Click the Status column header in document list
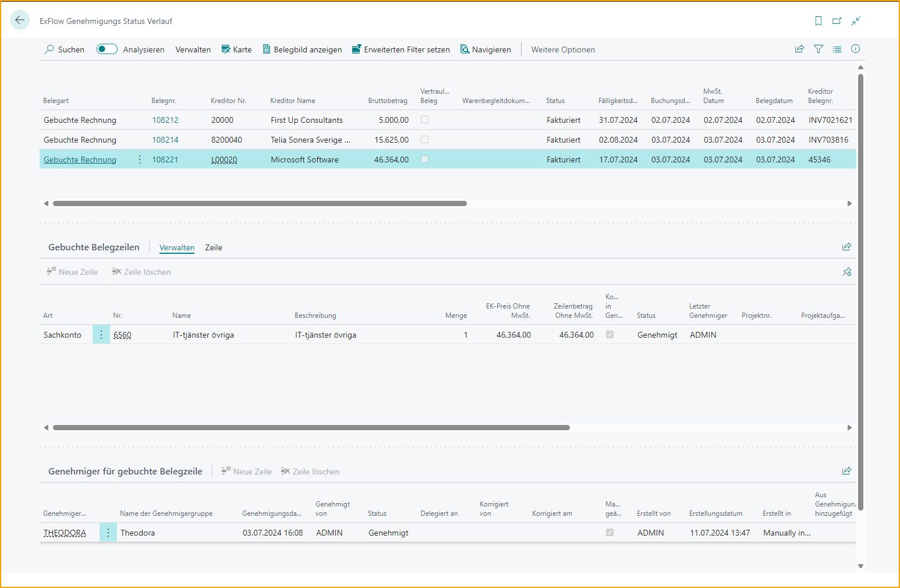The height and width of the screenshot is (588, 900). click(x=555, y=101)
